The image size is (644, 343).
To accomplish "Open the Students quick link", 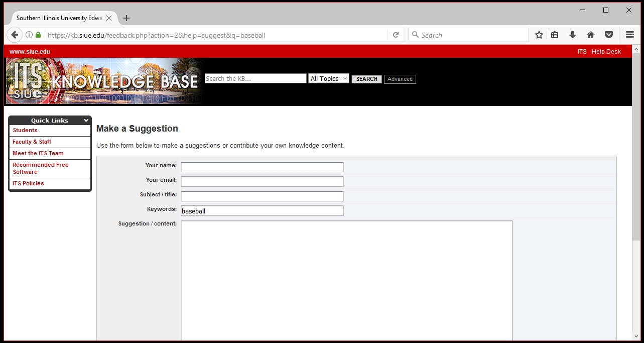I will click(25, 131).
